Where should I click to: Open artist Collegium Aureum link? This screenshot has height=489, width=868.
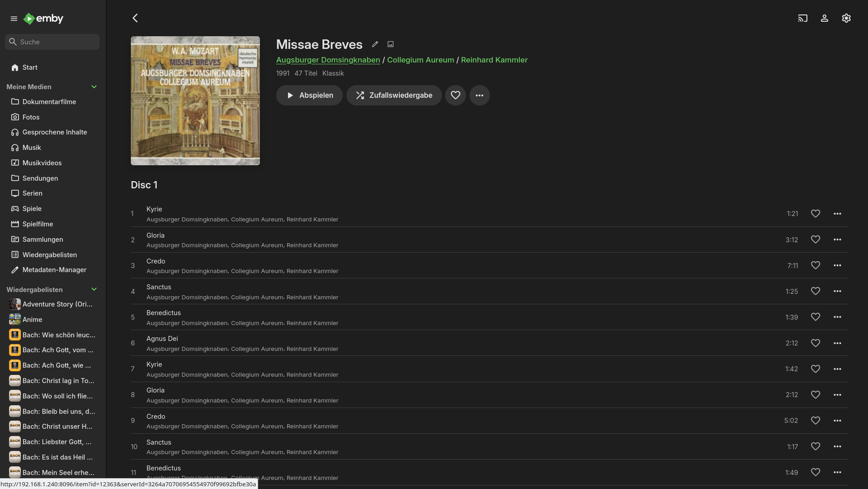coord(420,60)
